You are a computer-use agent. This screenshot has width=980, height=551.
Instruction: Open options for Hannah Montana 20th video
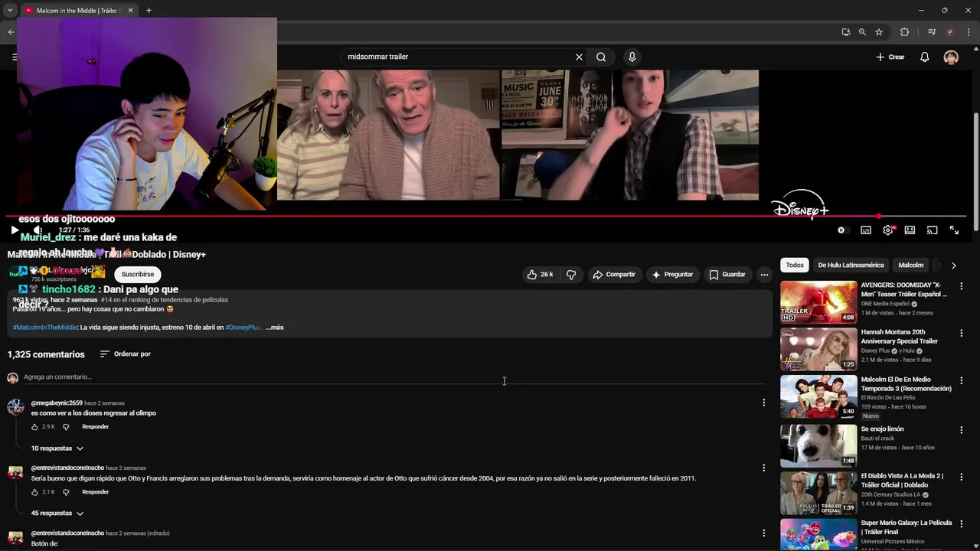(x=962, y=333)
